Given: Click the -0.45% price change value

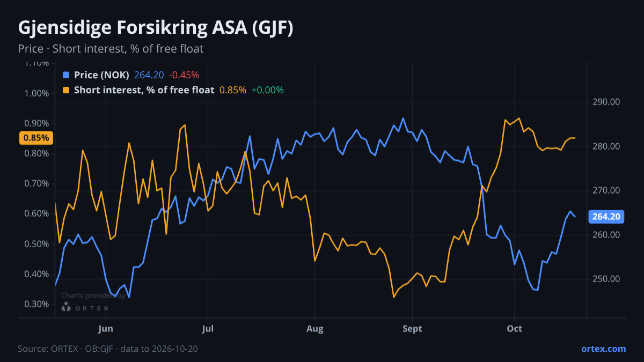Looking at the screenshot, I should pos(184,75).
